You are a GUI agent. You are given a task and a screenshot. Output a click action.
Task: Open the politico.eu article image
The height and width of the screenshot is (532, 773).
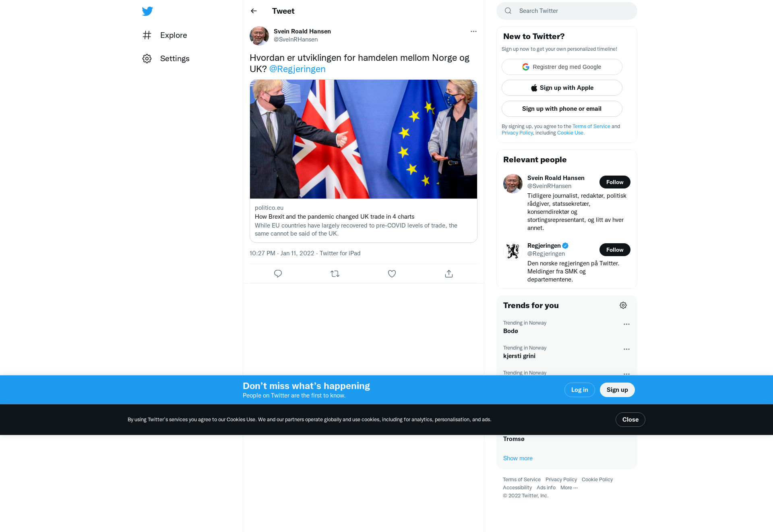(364, 139)
